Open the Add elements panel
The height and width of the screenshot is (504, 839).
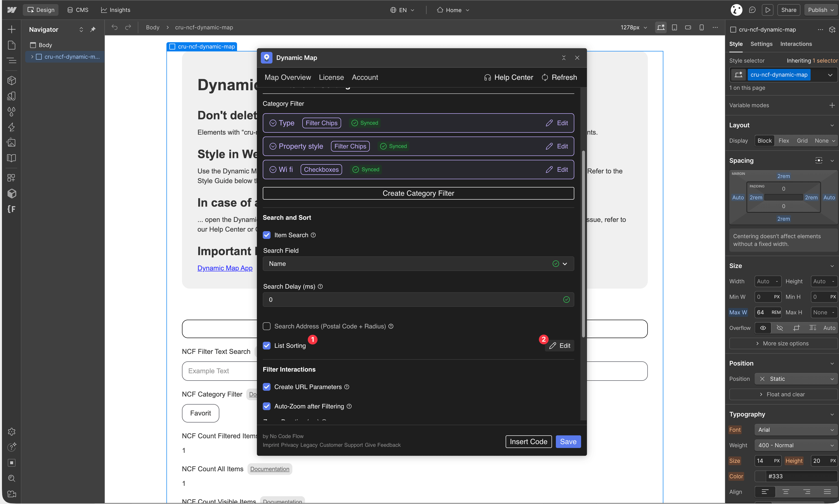(x=12, y=30)
